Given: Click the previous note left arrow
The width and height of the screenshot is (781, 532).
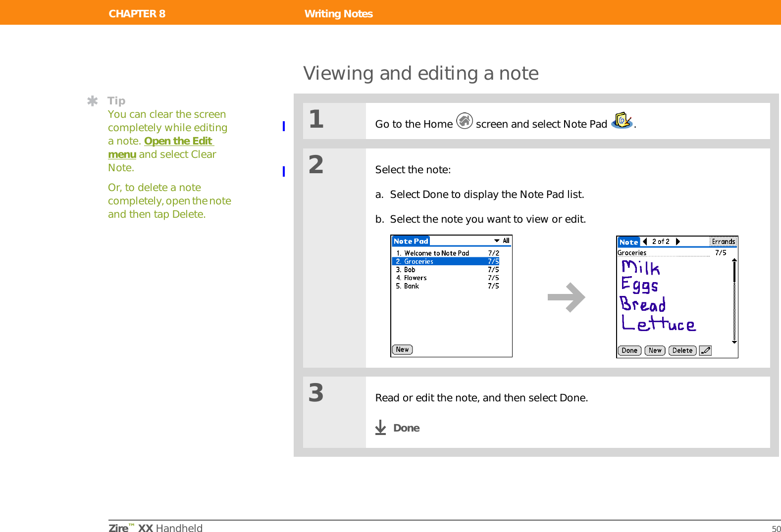Looking at the screenshot, I should (645, 242).
